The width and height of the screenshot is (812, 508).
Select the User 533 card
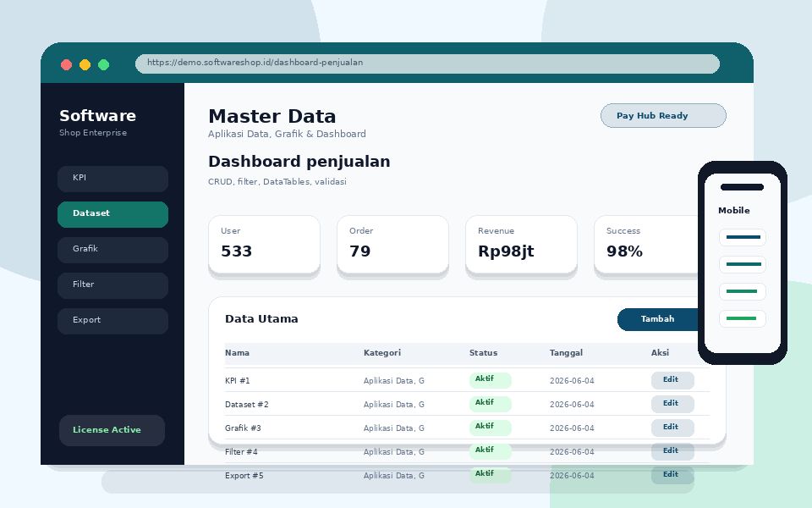(x=264, y=244)
